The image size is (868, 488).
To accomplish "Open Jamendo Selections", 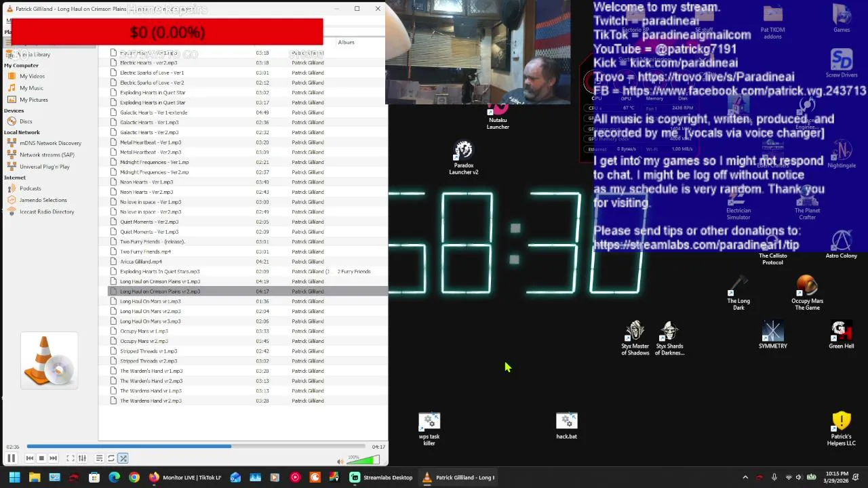I will coord(43,200).
